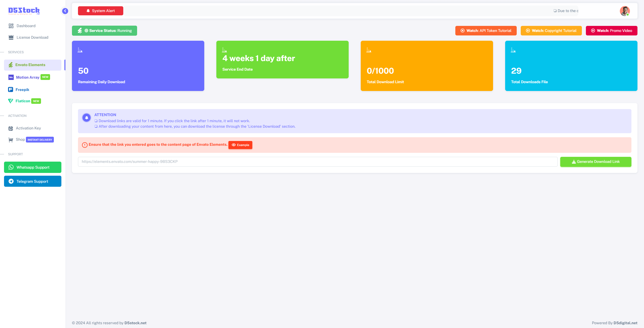Viewport: 644px width, 328px height.
Task: Open the Activation Key page
Action: tap(28, 128)
